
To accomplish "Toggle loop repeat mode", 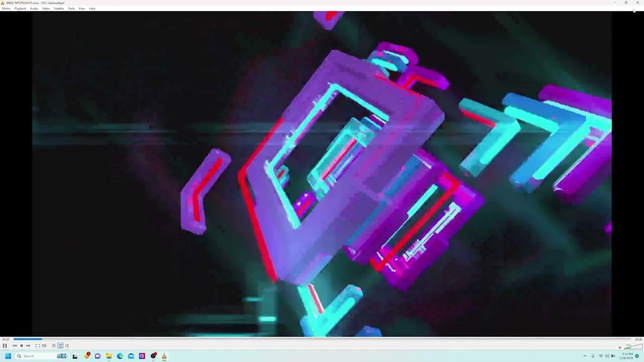I will 60,346.
